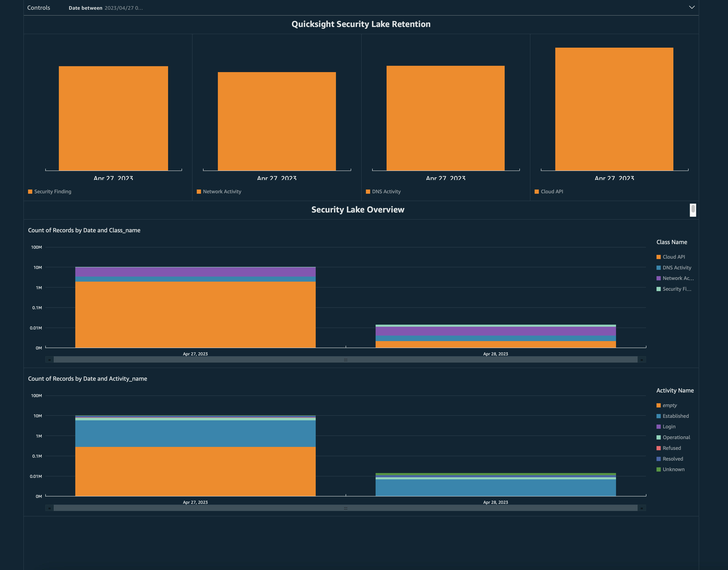
Task: Click right handle of Class_name chart zoom slider
Action: click(642, 360)
